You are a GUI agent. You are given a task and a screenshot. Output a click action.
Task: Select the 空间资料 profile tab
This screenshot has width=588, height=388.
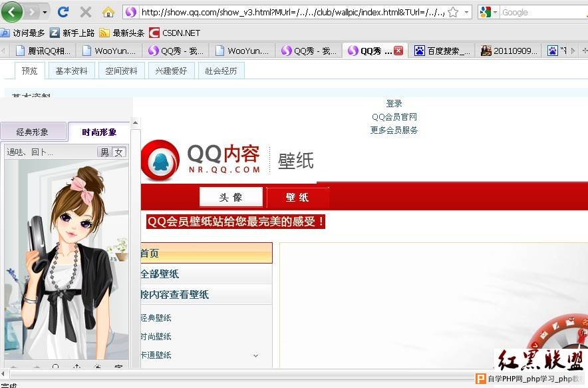(121, 71)
